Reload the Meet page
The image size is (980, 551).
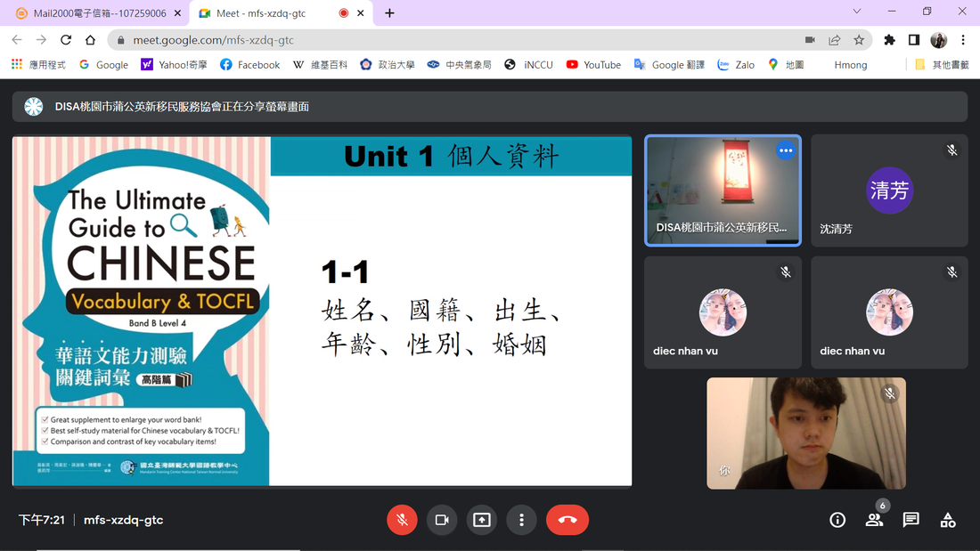66,40
